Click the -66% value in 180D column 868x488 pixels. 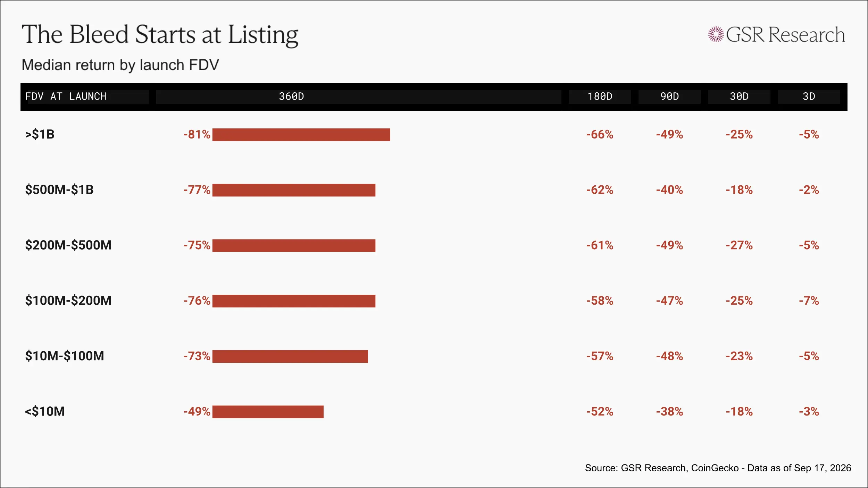tap(600, 134)
